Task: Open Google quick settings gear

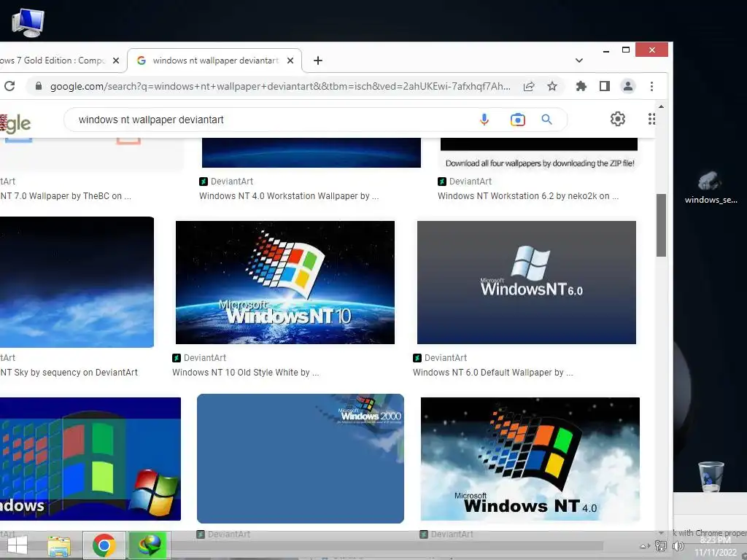Action: (618, 119)
